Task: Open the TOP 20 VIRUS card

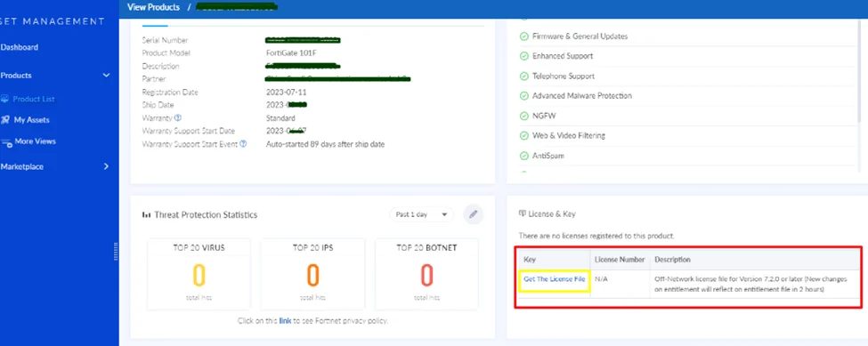Action: point(199,274)
